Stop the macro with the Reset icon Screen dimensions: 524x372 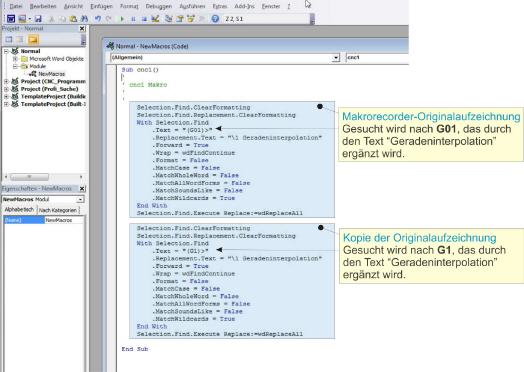[144, 19]
